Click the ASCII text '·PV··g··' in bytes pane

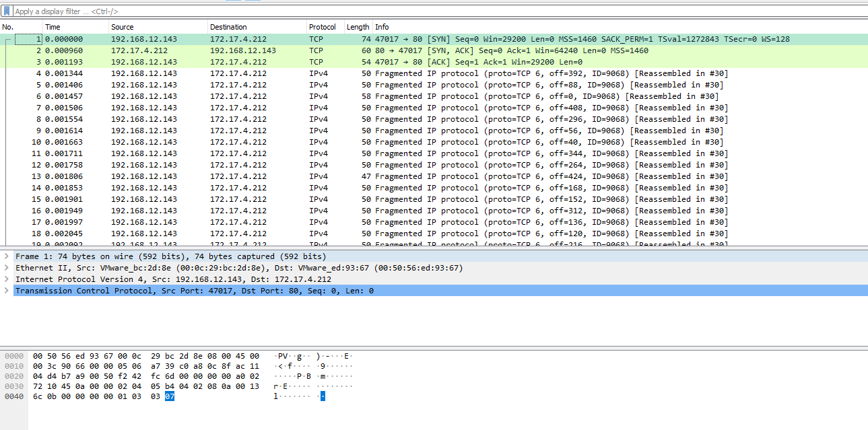[292, 356]
